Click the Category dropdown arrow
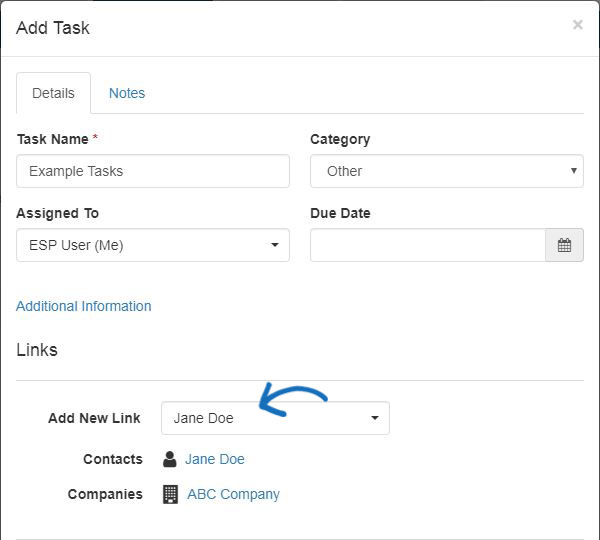Image resolution: width=600 pixels, height=540 pixels. click(x=574, y=171)
